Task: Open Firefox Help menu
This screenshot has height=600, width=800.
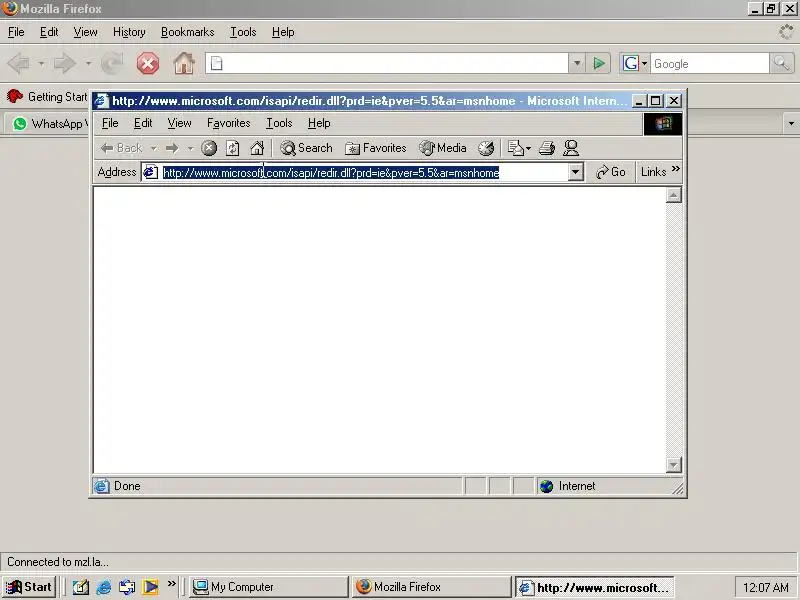Action: 283,32
